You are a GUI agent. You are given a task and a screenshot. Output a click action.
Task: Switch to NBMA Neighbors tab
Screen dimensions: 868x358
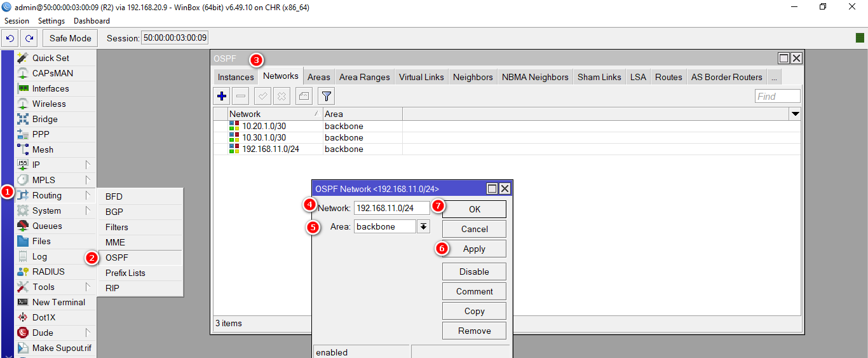pos(535,77)
